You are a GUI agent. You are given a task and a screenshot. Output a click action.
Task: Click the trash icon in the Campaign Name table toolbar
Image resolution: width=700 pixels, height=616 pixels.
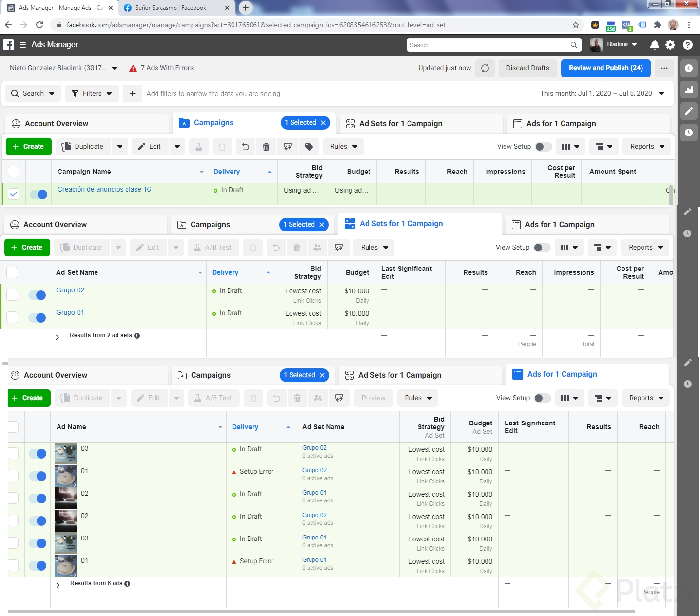pos(266,147)
